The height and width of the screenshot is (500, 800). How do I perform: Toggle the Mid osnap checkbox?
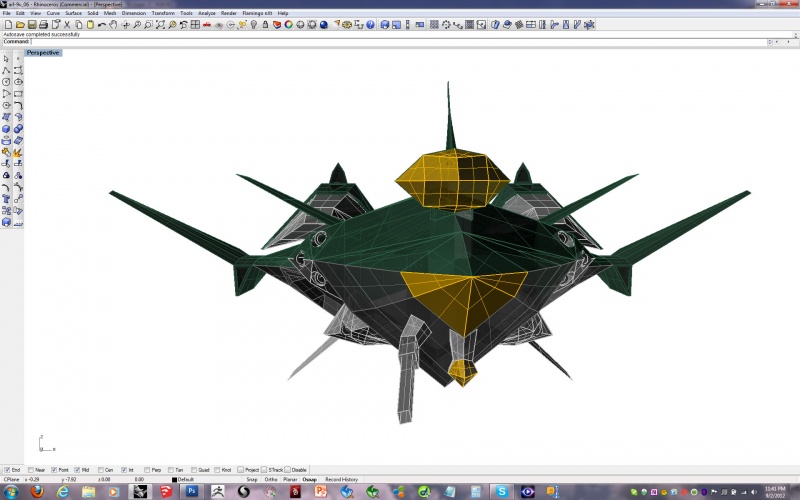point(77,470)
